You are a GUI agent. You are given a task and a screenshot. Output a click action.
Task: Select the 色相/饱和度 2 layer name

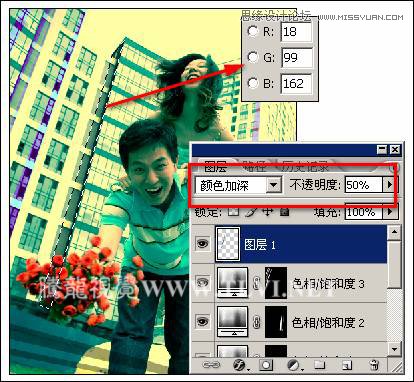tap(328, 323)
